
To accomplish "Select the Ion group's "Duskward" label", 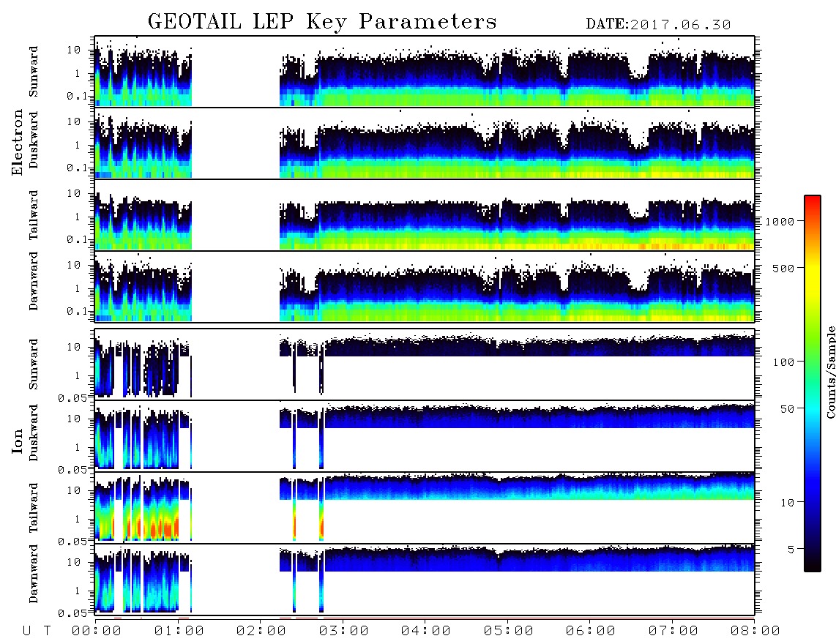I will (x=34, y=433).
